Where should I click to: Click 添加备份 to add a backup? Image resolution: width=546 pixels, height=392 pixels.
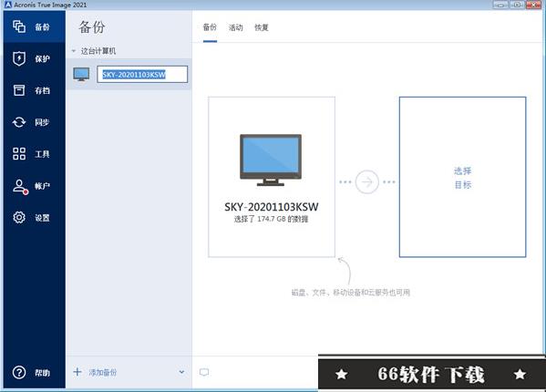pos(102,373)
